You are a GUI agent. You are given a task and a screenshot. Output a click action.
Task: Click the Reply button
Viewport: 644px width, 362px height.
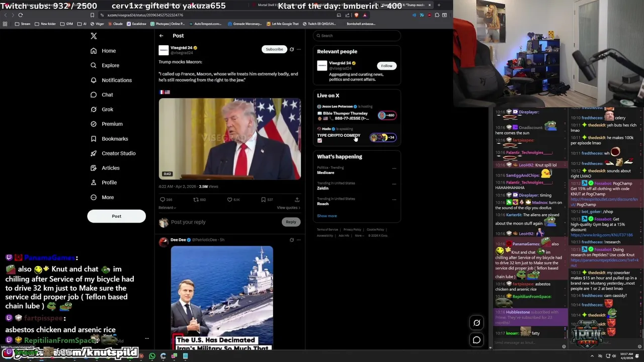291,222
